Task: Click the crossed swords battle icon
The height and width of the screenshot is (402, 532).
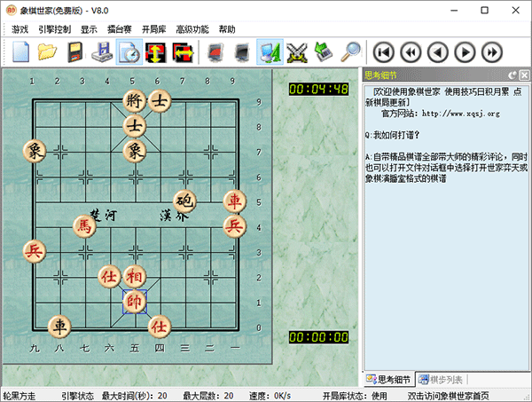Action: coord(297,52)
